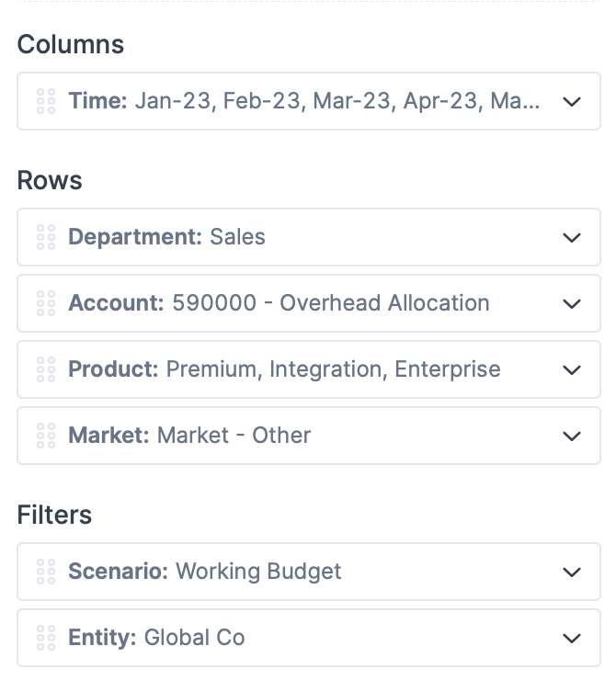Open the Scenario: Working Budget chevron
The width and height of the screenshot is (616, 680).
572,572
